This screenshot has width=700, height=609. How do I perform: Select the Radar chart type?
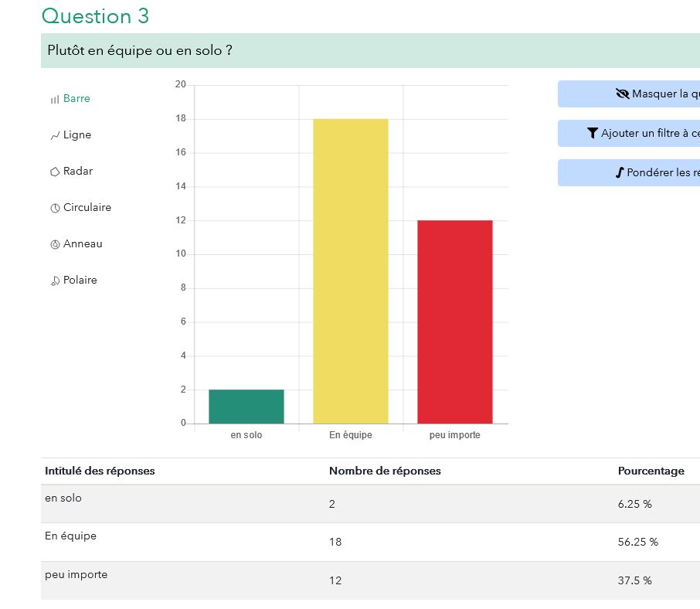click(x=78, y=172)
